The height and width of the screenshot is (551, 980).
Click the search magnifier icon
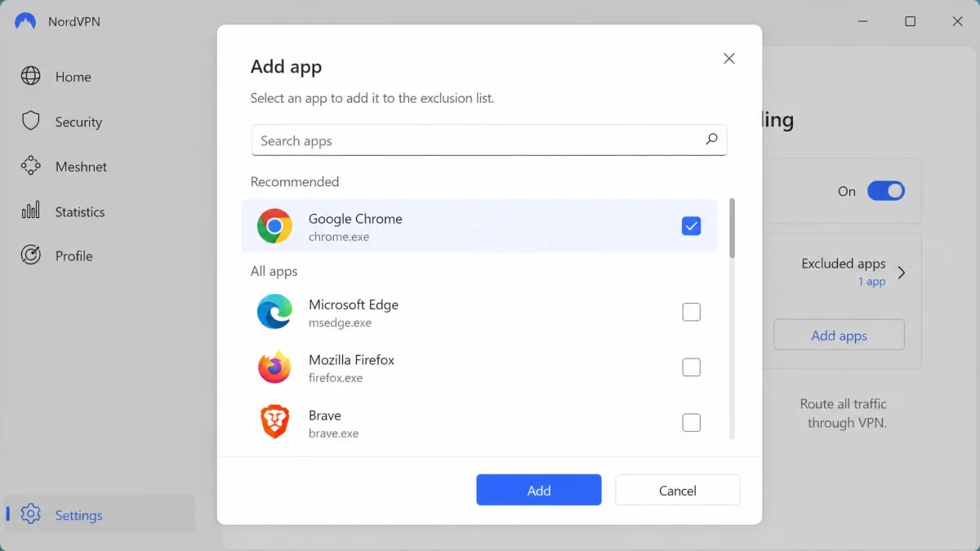pos(711,140)
